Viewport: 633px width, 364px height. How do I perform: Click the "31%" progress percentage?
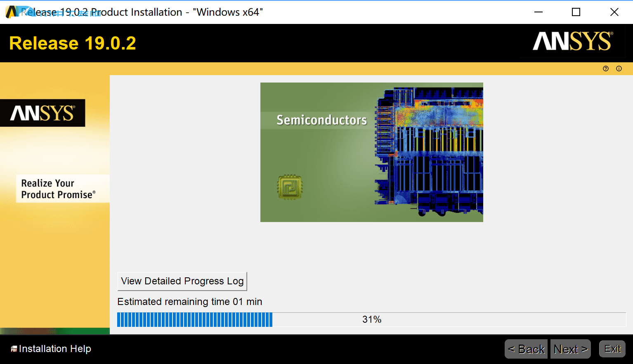pyautogui.click(x=372, y=319)
